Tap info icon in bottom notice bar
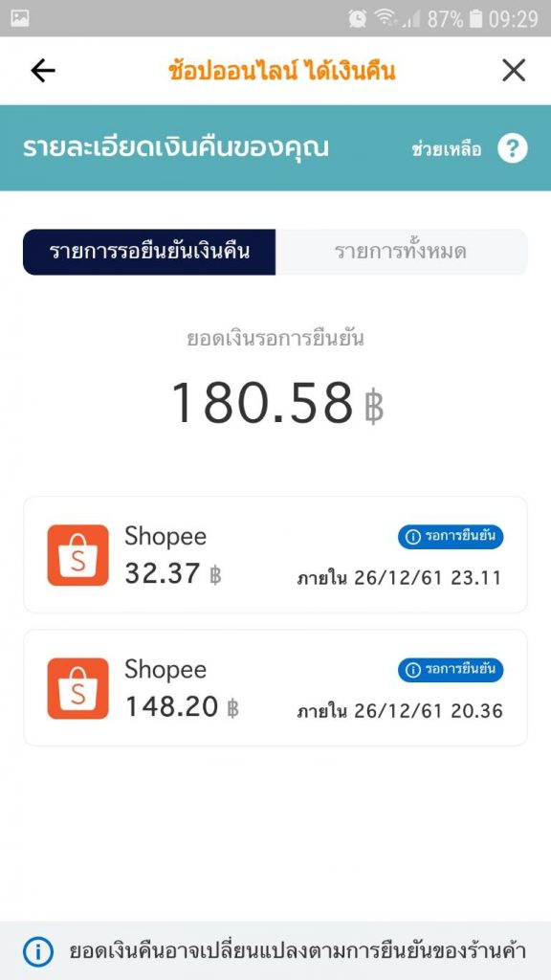 pos(38,952)
